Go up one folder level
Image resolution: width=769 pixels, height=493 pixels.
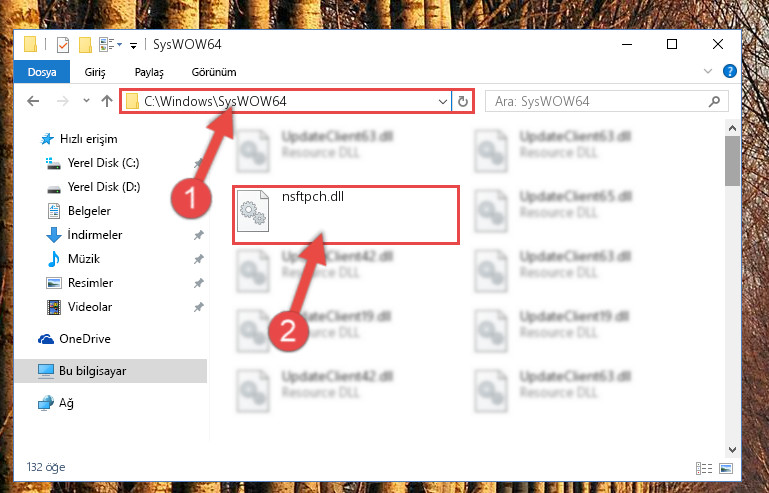tap(106, 102)
